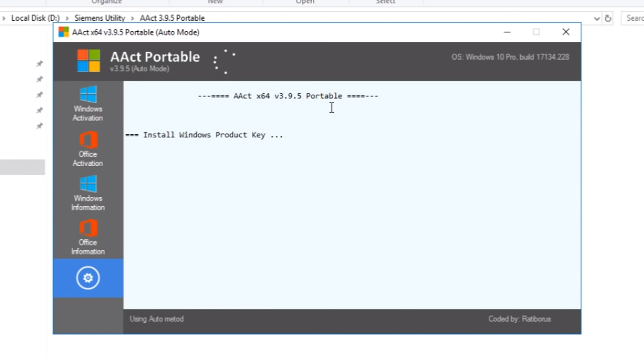Click the AAct 3.9.5 Portable breadcrumb
Viewport: 644px width, 363px height.
point(172,18)
